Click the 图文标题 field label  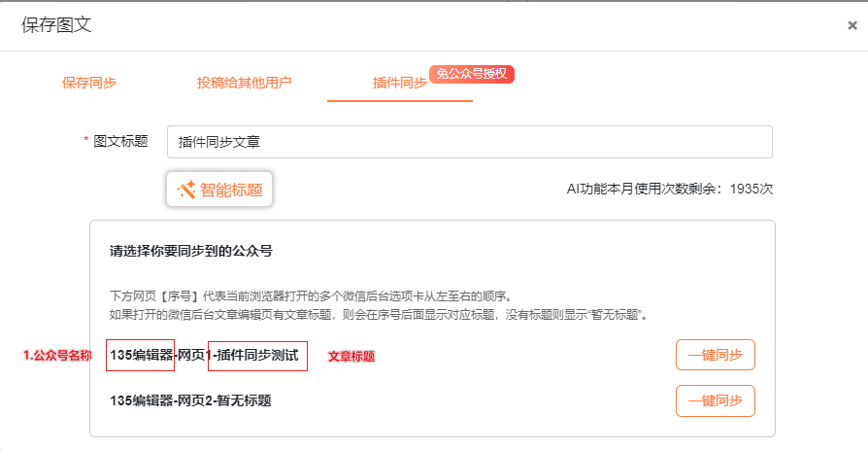(120, 141)
